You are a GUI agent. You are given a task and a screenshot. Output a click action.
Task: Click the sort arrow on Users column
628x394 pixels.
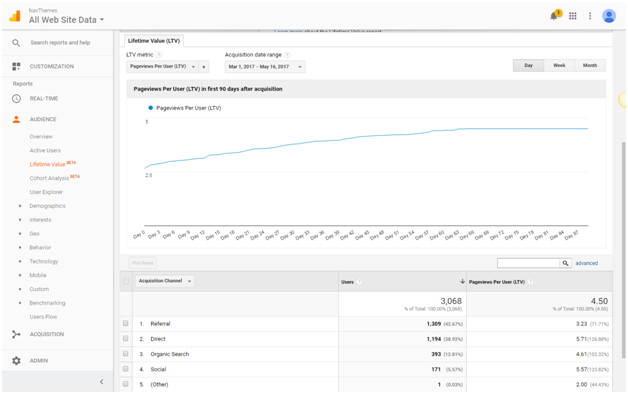(462, 281)
